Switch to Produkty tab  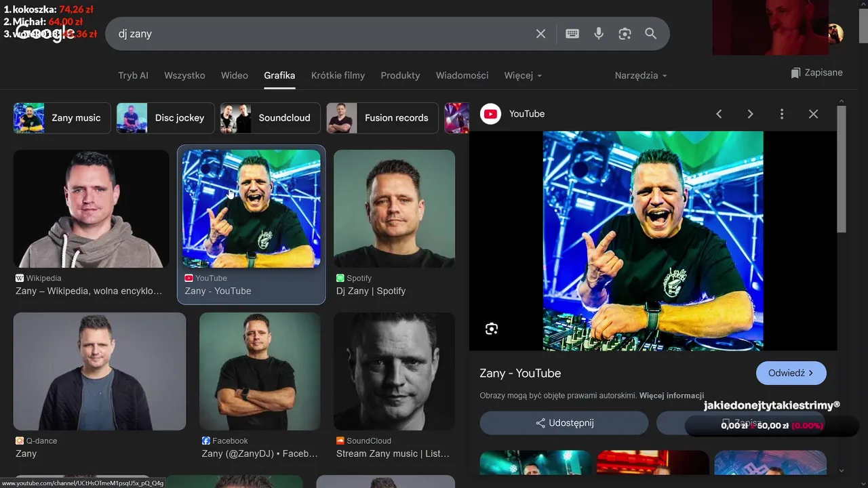pyautogui.click(x=400, y=75)
